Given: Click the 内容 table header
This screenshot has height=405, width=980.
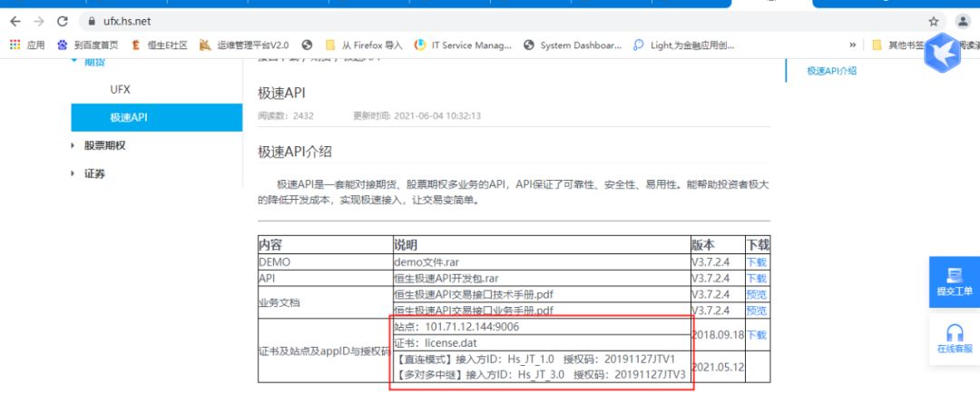Looking at the screenshot, I should [x=325, y=245].
